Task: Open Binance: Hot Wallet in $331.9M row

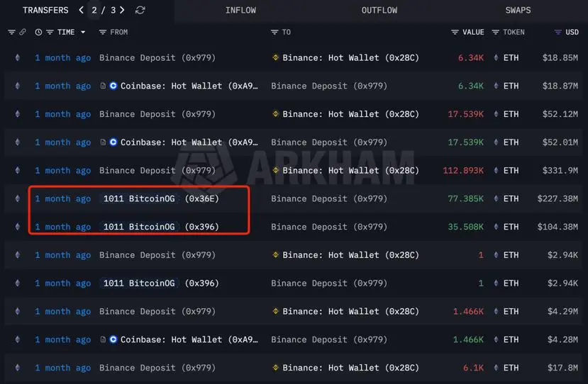Action: (x=350, y=171)
